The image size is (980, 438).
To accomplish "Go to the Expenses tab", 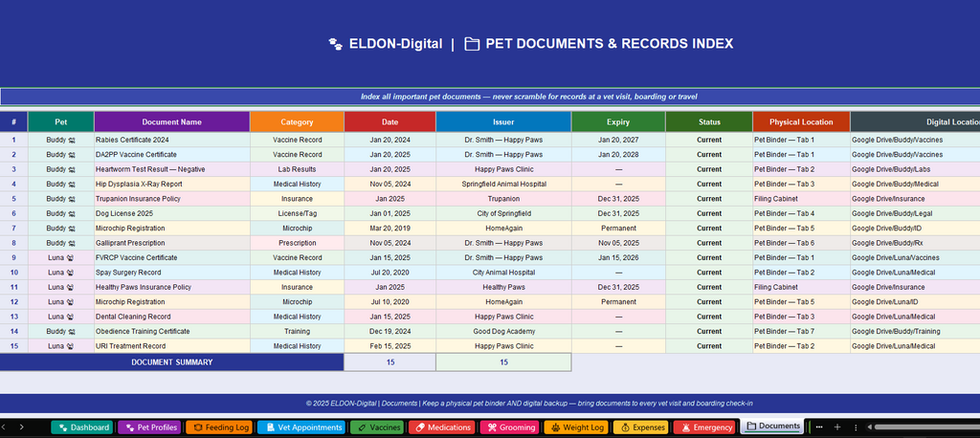I will click(x=640, y=427).
